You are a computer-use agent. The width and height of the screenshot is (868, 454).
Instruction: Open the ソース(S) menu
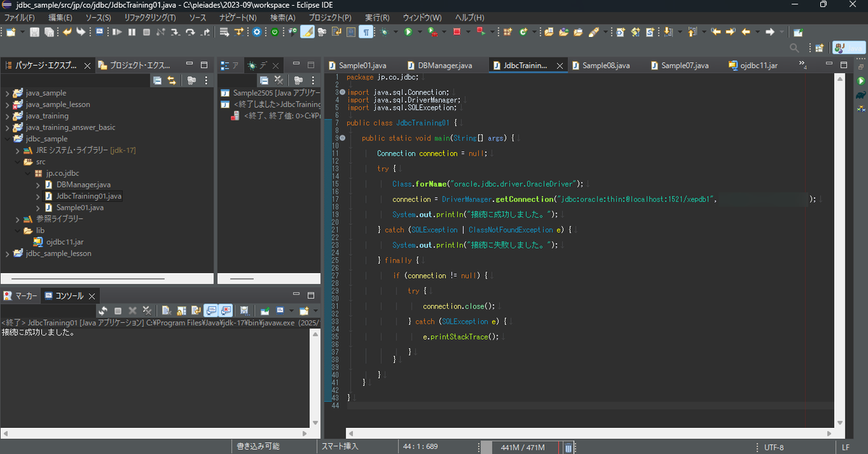[x=98, y=17]
